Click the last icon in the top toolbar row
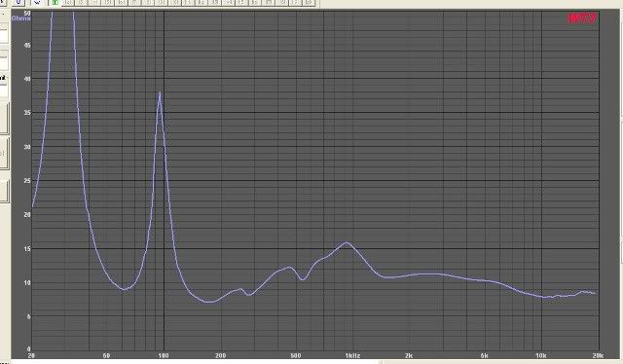The height and width of the screenshot is (364, 623). (x=309, y=2)
